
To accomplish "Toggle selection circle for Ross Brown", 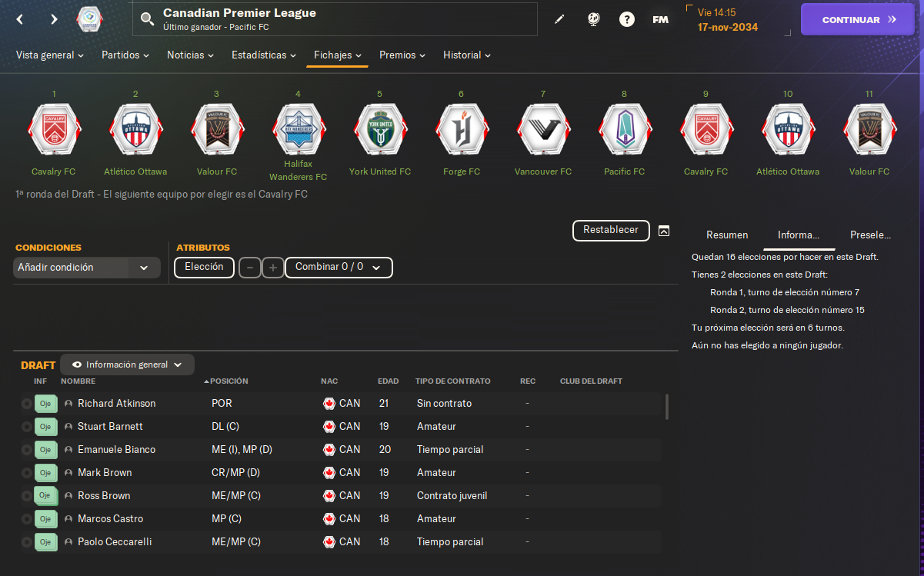I will (26, 496).
